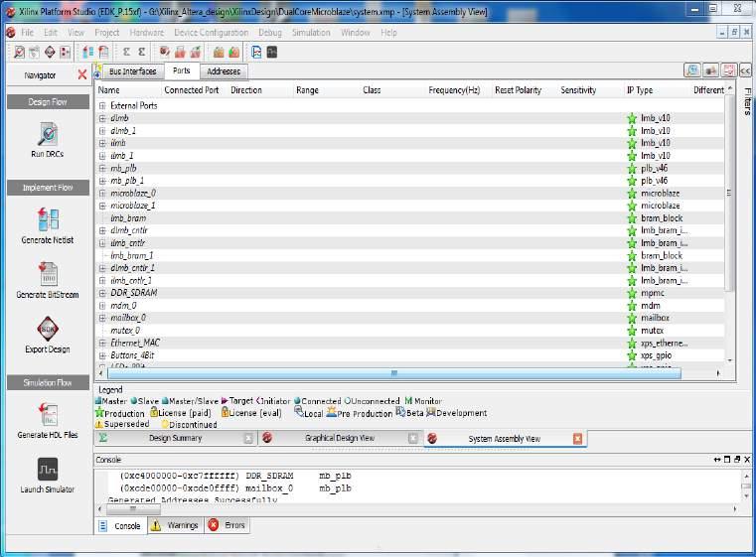The width and height of the screenshot is (756, 557).
Task: Open the Hardware menu
Action: click(x=147, y=33)
